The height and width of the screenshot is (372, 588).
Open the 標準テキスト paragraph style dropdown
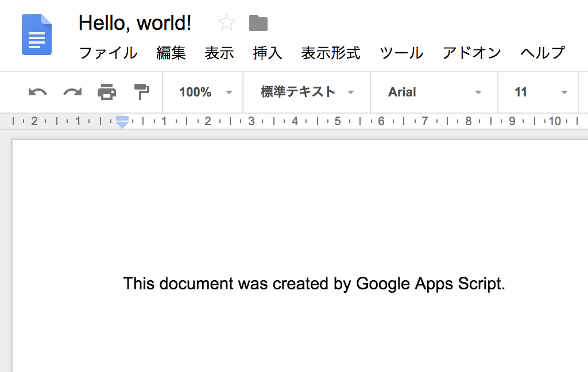pos(307,92)
